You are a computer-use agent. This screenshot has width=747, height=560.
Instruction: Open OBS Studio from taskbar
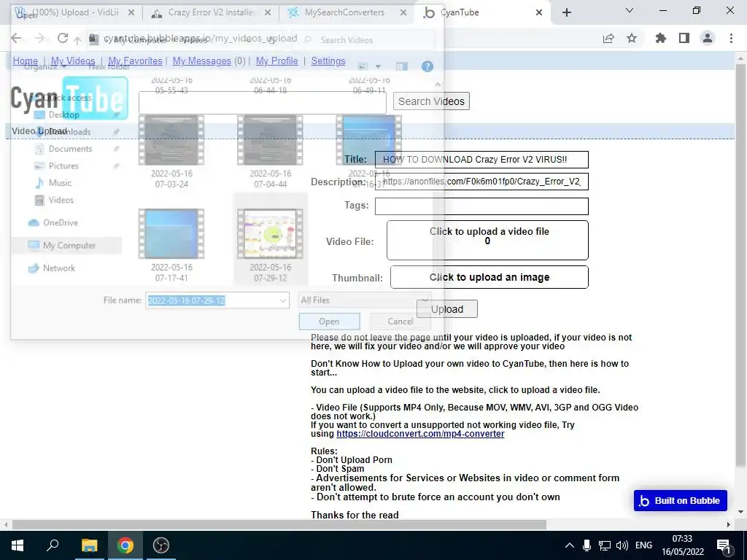161,545
